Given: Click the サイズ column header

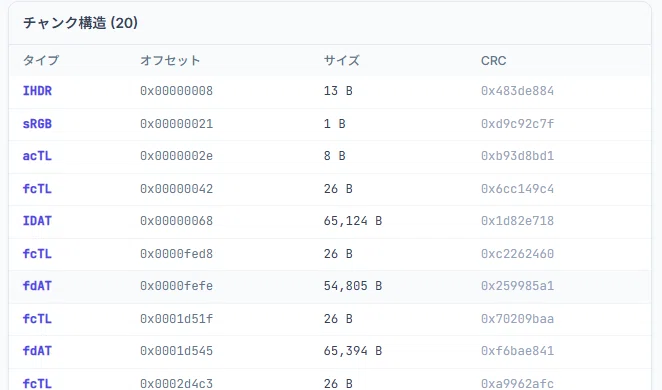Looking at the screenshot, I should tap(342, 60).
